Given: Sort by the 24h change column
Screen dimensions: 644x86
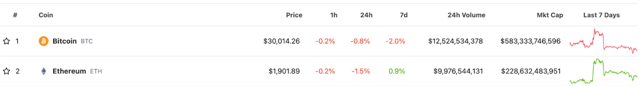Looking at the screenshot, I should 366,15.
